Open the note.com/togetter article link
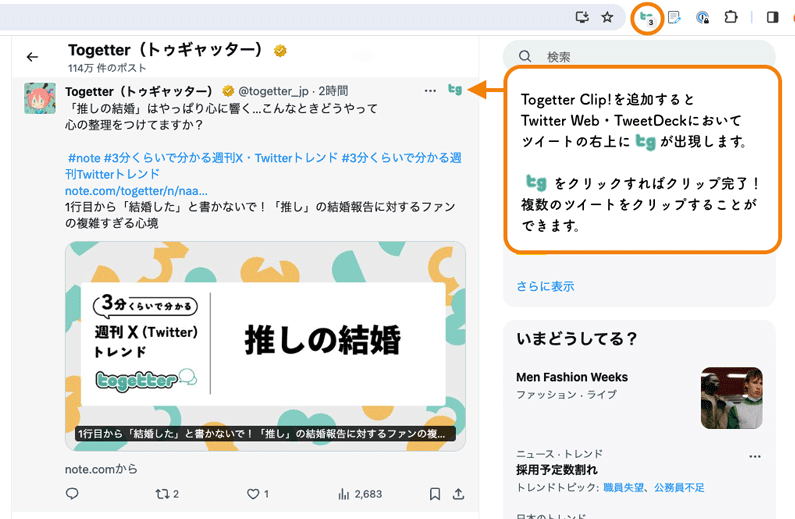The width and height of the screenshot is (795, 519). (x=136, y=190)
